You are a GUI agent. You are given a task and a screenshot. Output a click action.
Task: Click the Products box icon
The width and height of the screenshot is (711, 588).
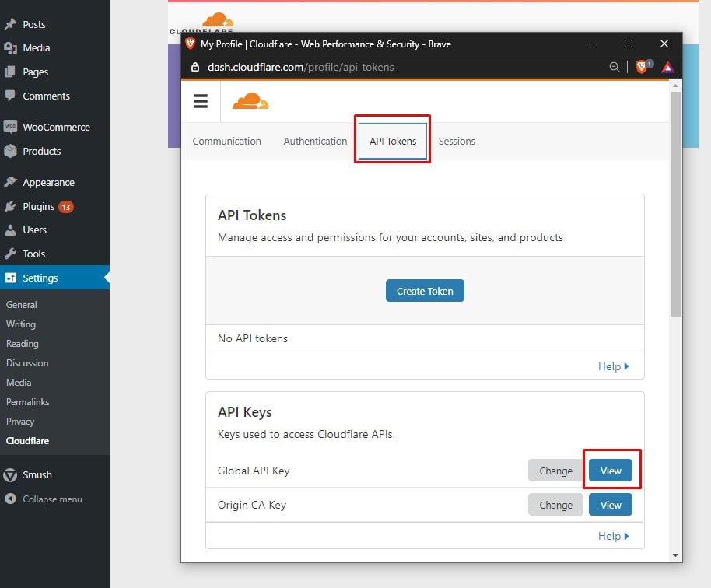pos(10,151)
